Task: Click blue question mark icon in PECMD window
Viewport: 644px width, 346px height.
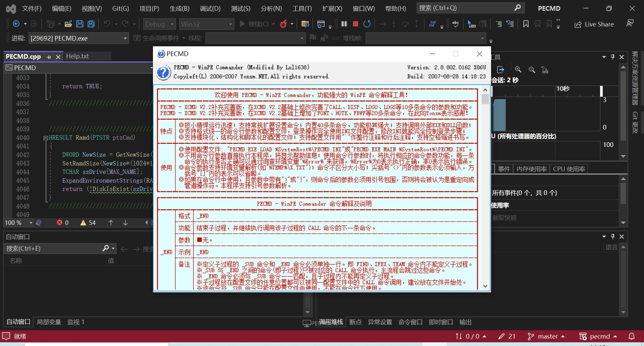Action: coord(164,72)
